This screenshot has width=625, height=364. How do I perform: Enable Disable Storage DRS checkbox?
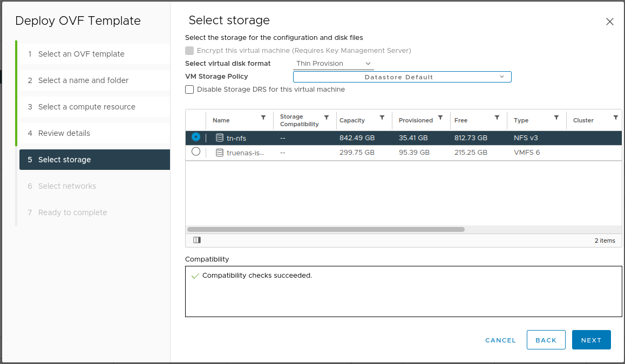tap(189, 90)
